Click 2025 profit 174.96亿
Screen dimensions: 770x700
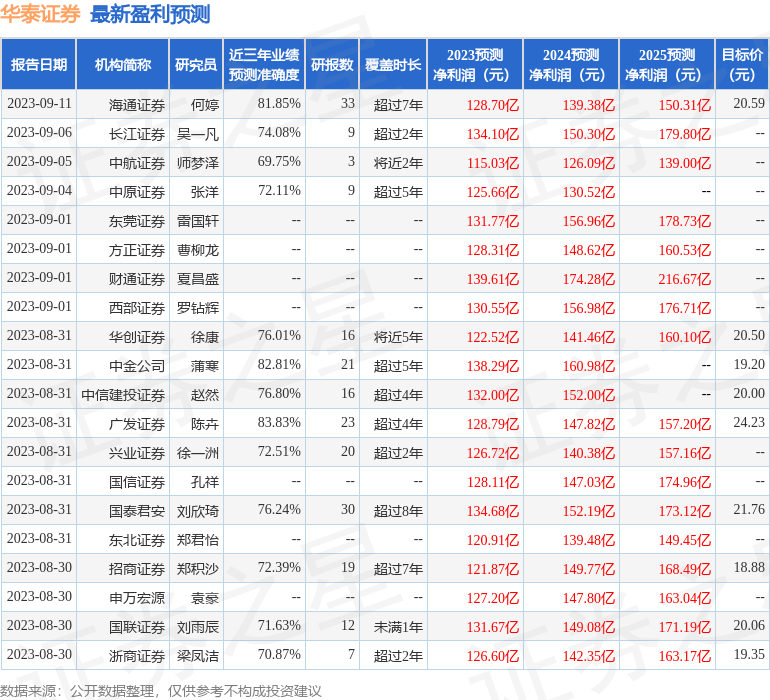685,481
